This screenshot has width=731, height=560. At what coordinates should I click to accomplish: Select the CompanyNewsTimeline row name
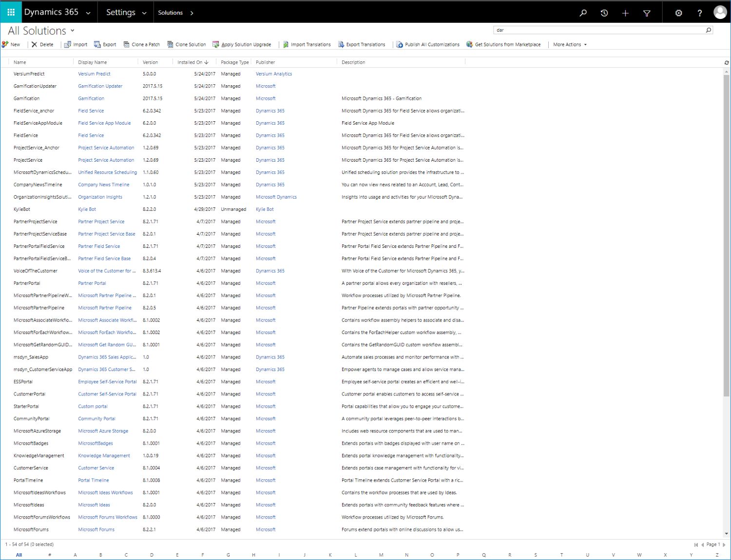coord(38,185)
